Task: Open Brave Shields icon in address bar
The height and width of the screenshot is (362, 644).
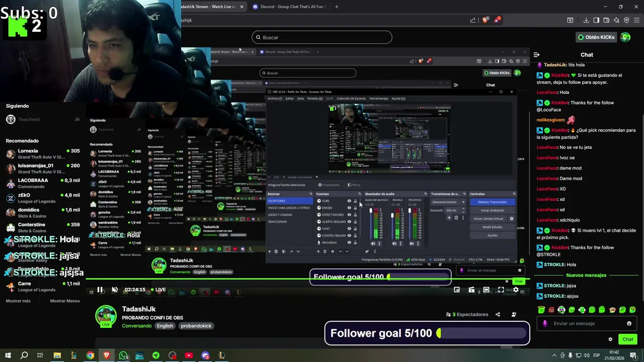Action: pyautogui.click(x=485, y=20)
